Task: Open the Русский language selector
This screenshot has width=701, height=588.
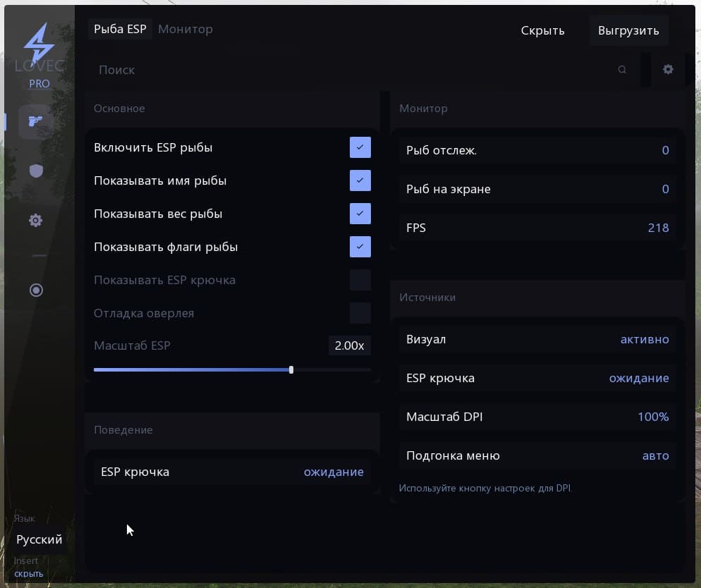Action: 39,539
